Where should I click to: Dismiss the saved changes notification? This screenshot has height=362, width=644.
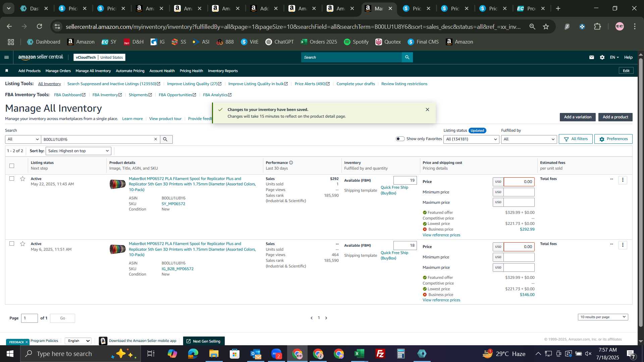(x=427, y=110)
